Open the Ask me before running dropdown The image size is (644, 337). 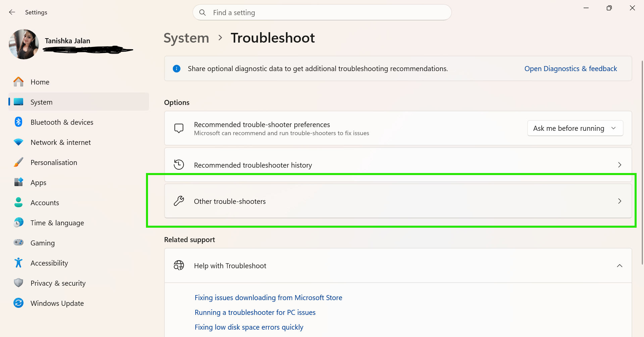tap(575, 128)
